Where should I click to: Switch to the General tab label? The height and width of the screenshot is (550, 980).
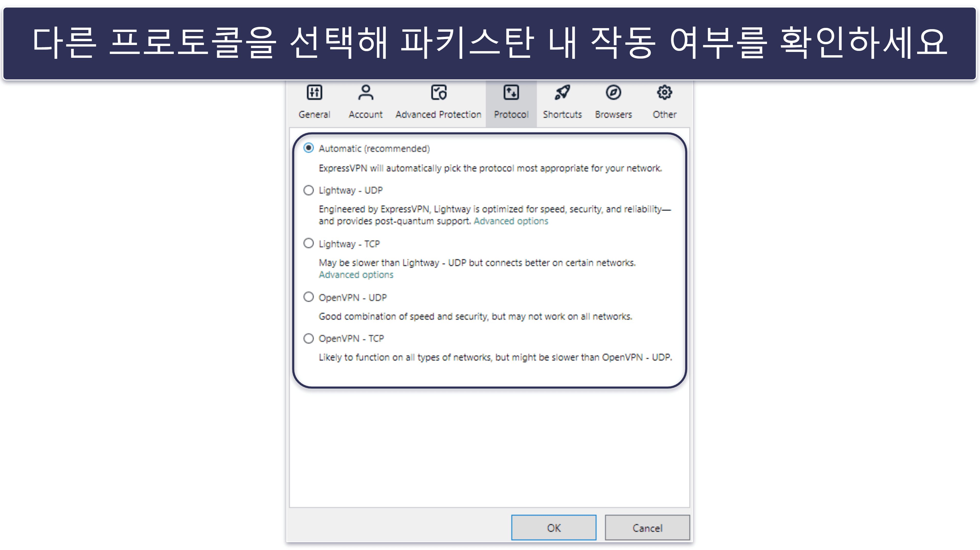coord(314,115)
